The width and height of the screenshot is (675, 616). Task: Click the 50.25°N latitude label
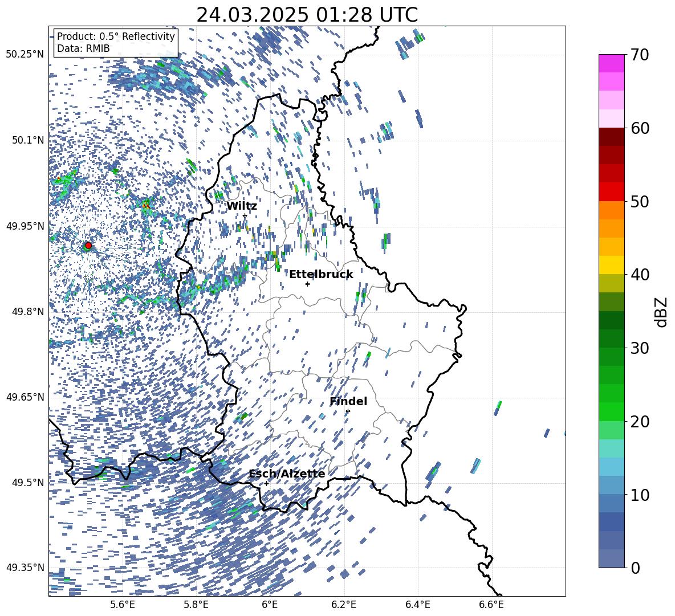click(x=25, y=55)
